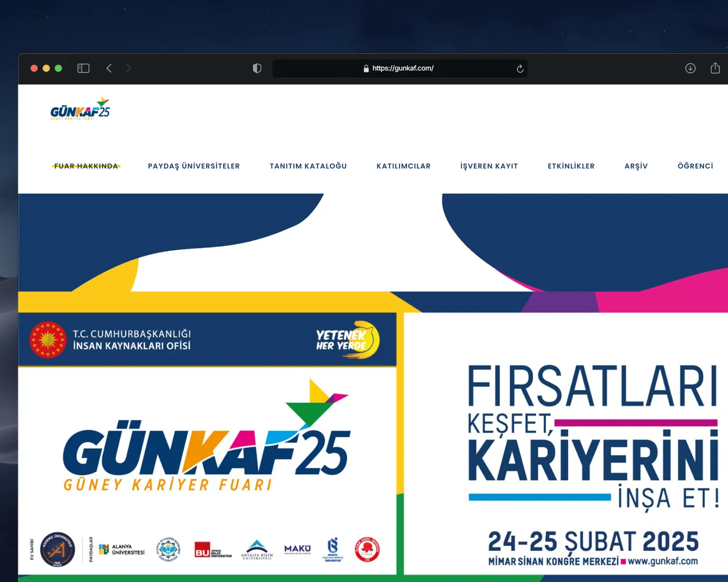Click the address bar showing gunkaf.com
The width and height of the screenshot is (728, 582).
tap(400, 68)
